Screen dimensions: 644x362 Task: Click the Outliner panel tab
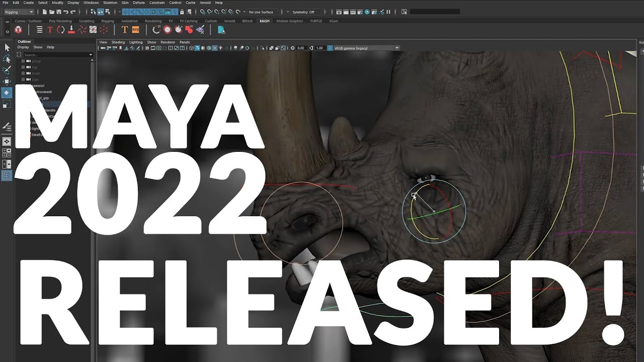pos(24,42)
